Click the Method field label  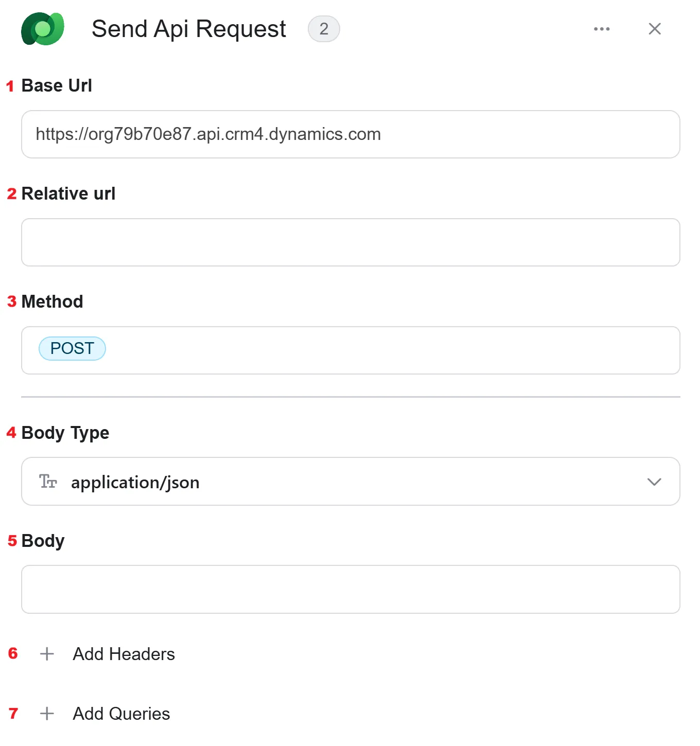[52, 301]
